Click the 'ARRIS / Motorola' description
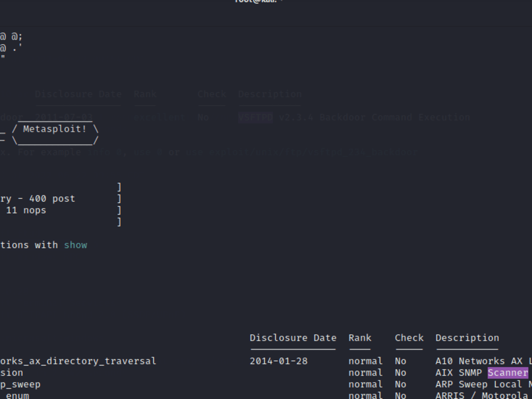 pyautogui.click(x=482, y=395)
